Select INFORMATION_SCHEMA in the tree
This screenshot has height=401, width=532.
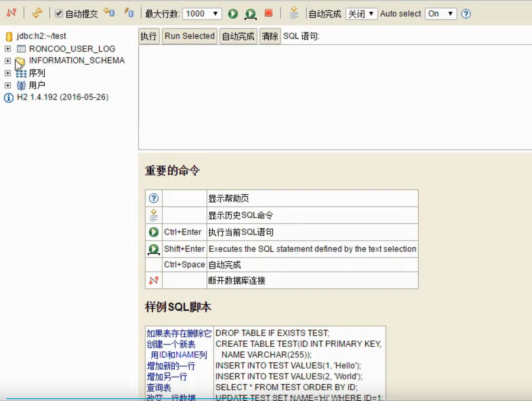pos(77,61)
